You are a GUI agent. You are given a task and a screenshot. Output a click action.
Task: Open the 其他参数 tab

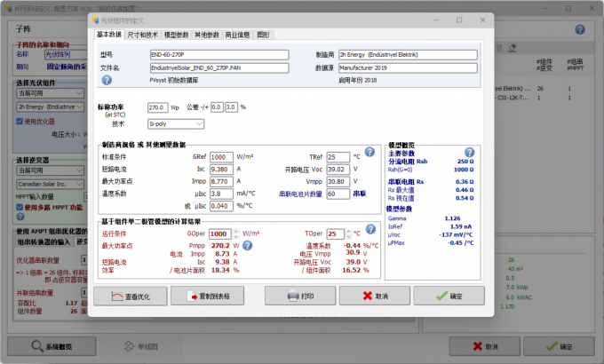point(206,35)
